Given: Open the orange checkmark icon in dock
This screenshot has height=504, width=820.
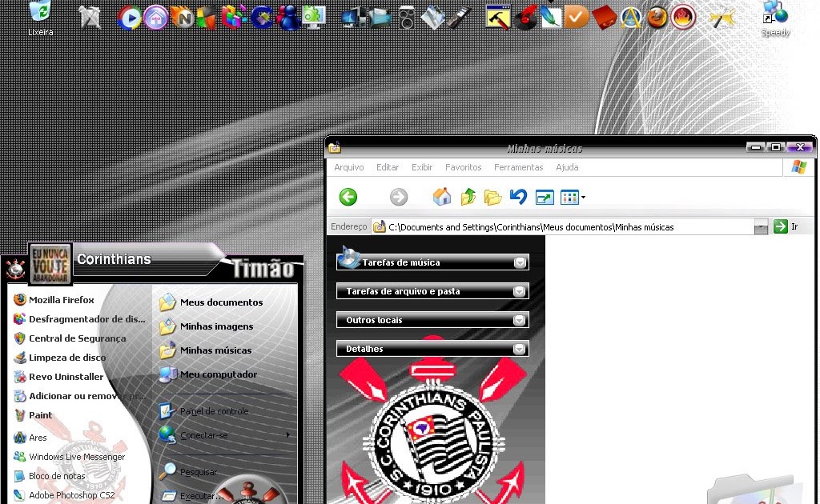Looking at the screenshot, I should pos(577,18).
